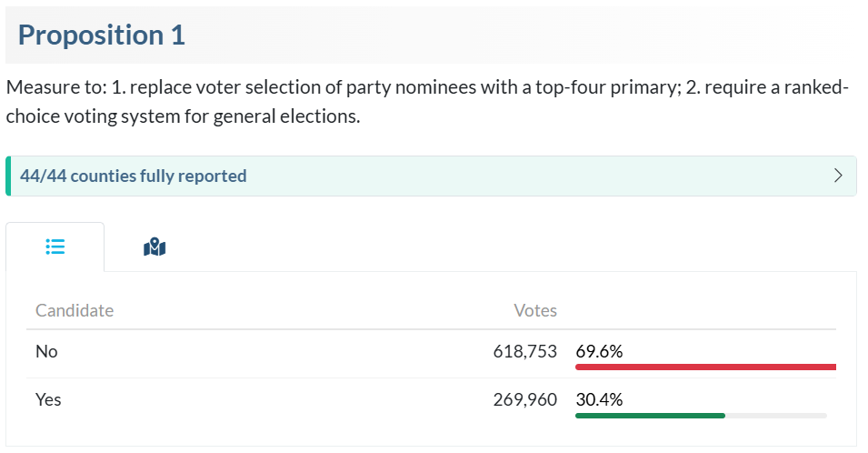Click the gray unfilled part of Yes bar
This screenshot has height=453, width=868.
(x=776, y=416)
